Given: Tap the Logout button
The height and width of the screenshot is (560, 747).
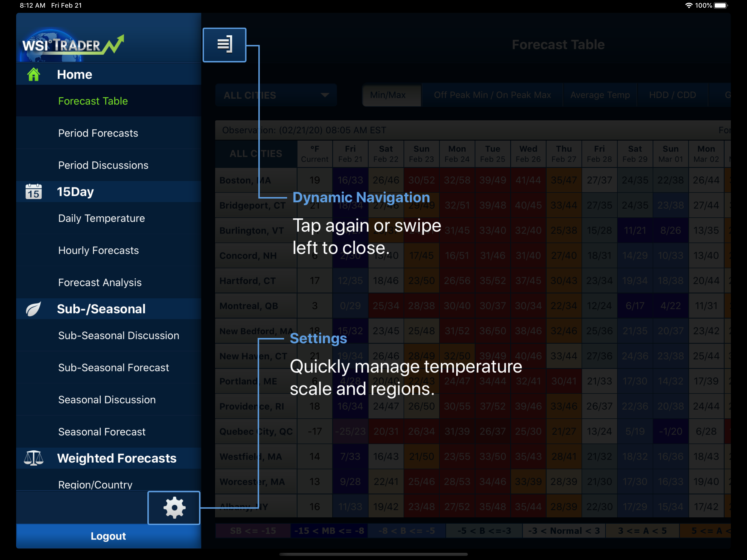Looking at the screenshot, I should (109, 536).
